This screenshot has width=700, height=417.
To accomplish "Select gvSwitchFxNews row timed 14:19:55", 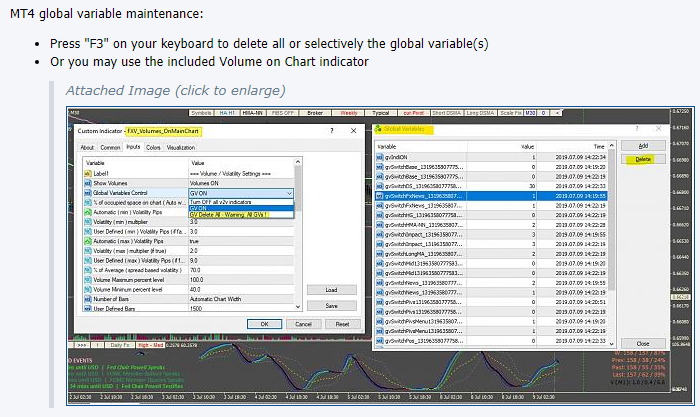I will pyautogui.click(x=491, y=196).
